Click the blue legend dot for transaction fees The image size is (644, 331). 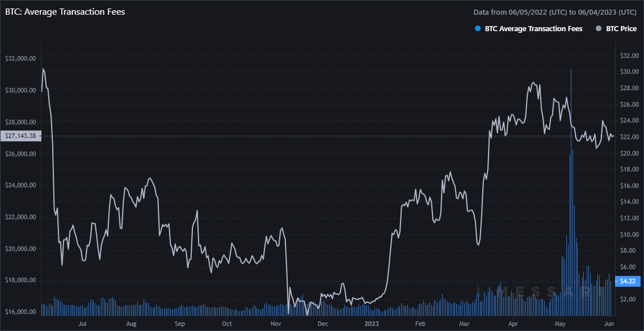click(x=477, y=29)
